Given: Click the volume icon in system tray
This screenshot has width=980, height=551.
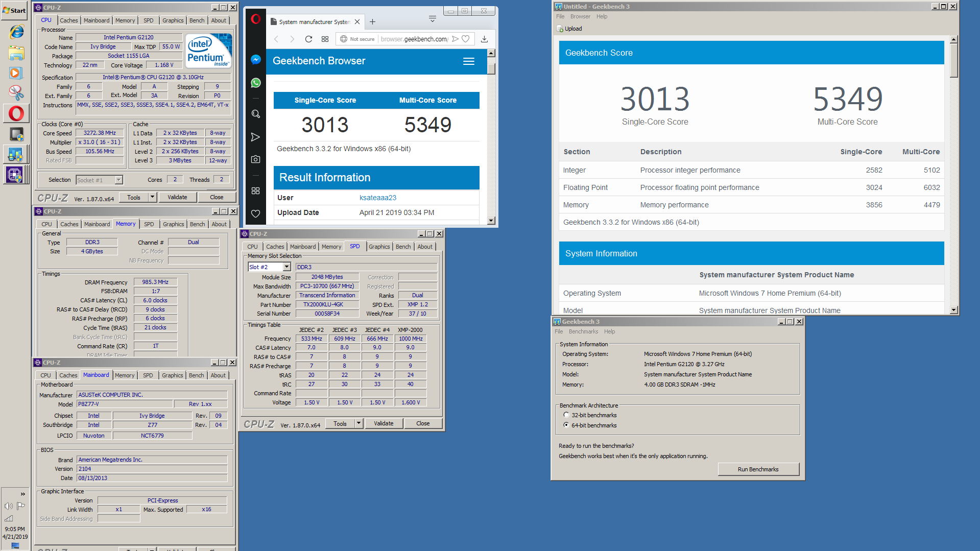Looking at the screenshot, I should click(x=8, y=506).
